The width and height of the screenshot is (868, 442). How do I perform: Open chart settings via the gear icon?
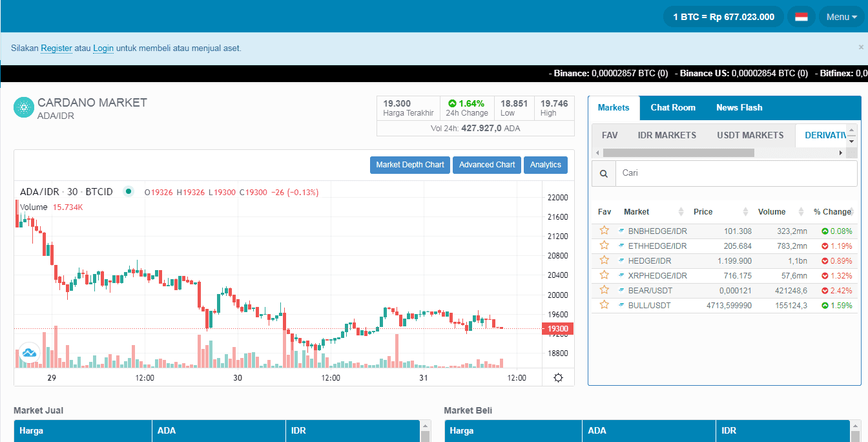point(558,377)
